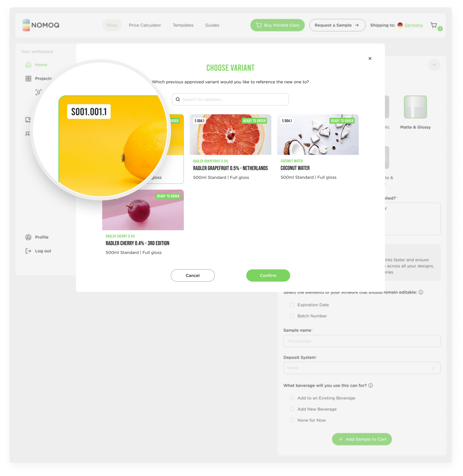Click the search magnifier icon in modal

click(x=178, y=99)
